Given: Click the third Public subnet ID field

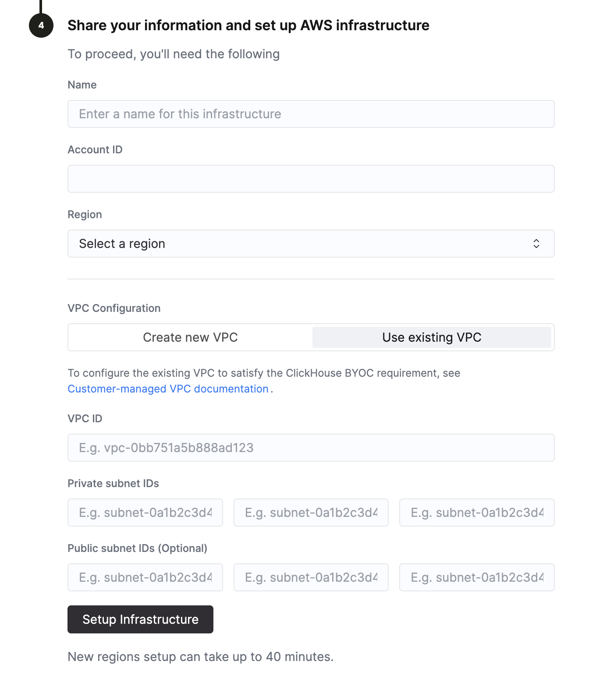Looking at the screenshot, I should (476, 577).
